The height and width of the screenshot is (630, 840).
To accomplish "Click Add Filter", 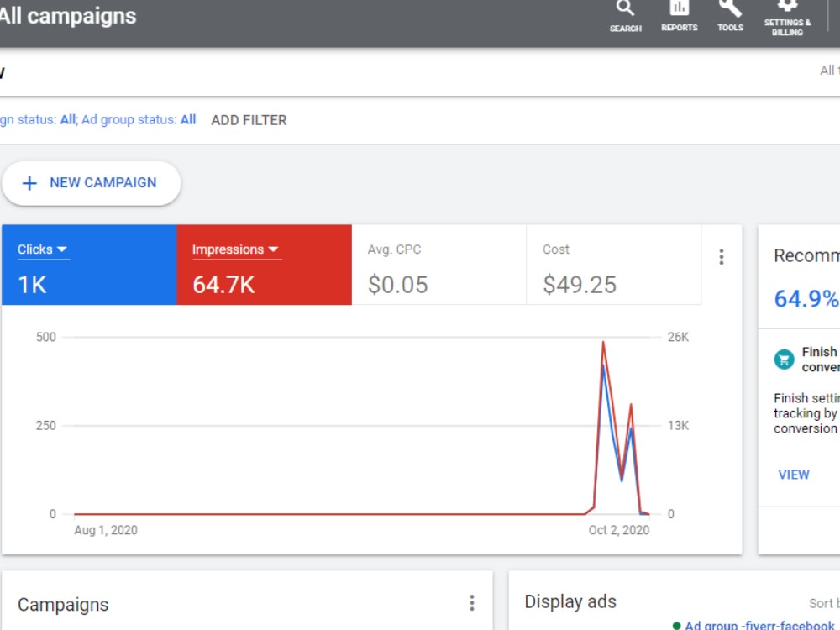I will click(x=249, y=120).
